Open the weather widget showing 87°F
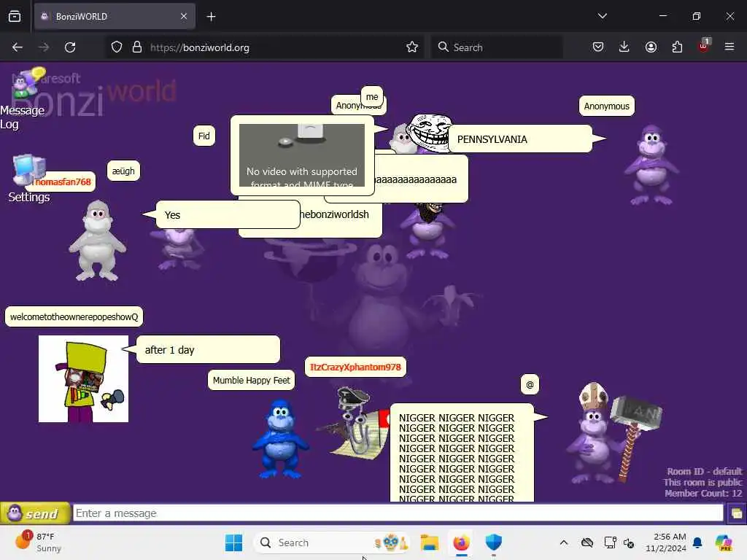Viewport: 747px width, 560px height. click(39, 542)
